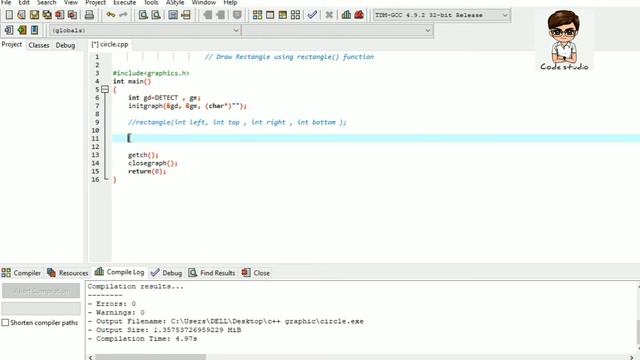The image size is (640, 360).
Task: Open the bottom panel Debug tab
Action: (166, 273)
